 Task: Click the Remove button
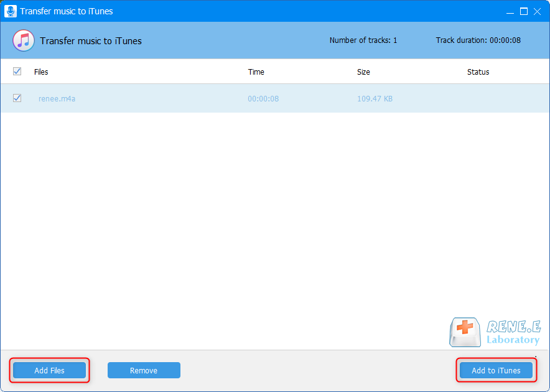144,370
